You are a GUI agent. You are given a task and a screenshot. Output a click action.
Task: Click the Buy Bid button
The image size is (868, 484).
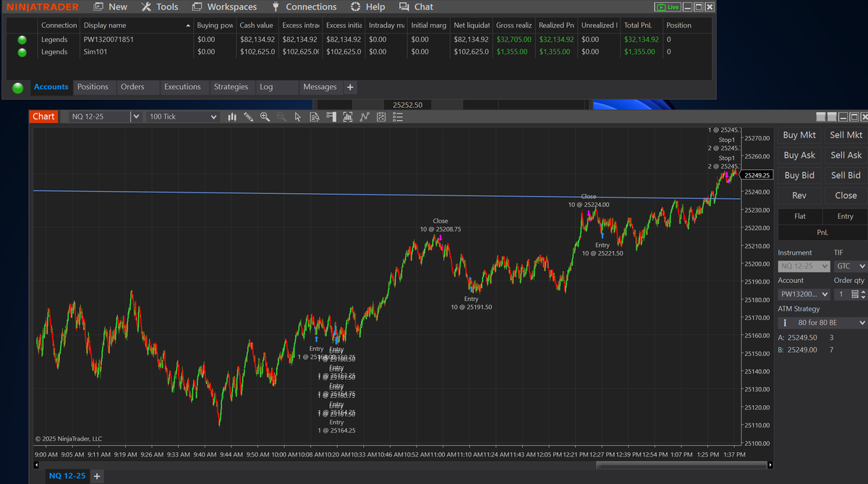[x=799, y=175]
